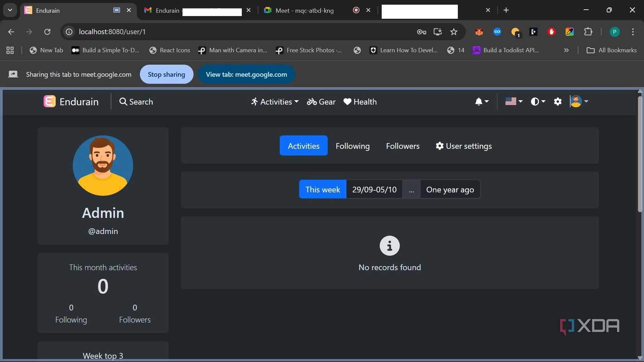Click the Endurain logo icon
Viewport: 644px width, 362px height.
pos(49,101)
